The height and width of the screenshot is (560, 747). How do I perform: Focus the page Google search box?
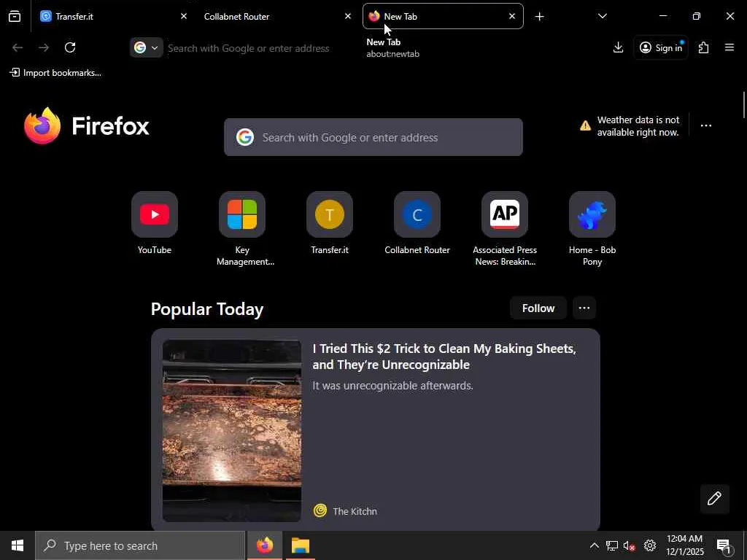[373, 137]
